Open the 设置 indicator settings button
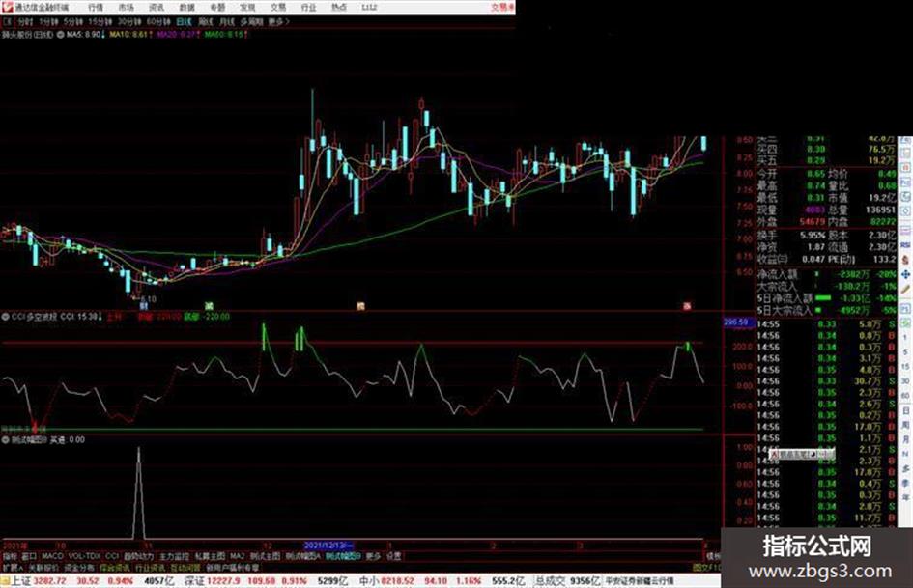The image size is (913, 588). (393, 556)
